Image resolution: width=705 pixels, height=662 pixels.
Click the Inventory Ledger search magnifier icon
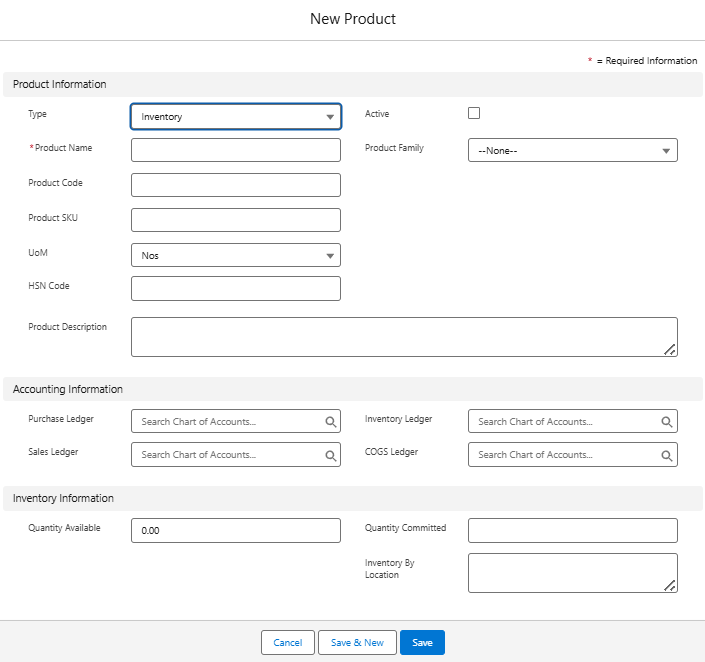click(667, 422)
